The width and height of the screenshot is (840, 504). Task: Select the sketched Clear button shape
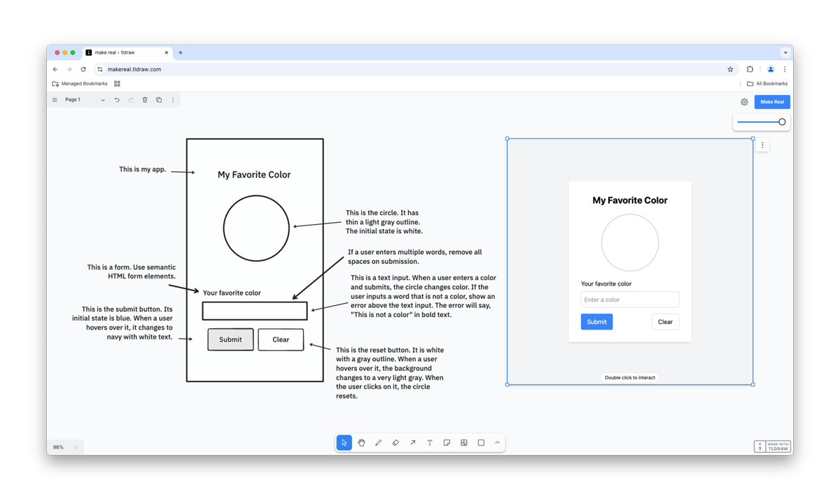(x=281, y=339)
